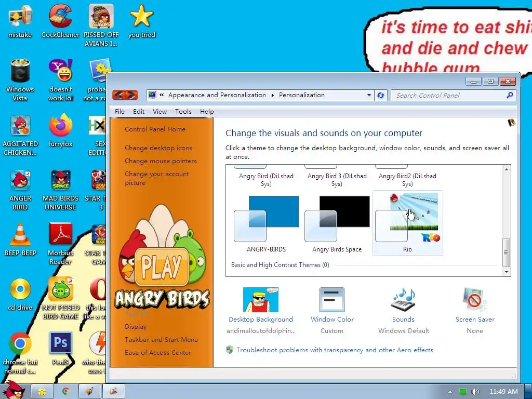Click the search magnifier icon
Screen dimensions: 532x399
click(x=510, y=96)
